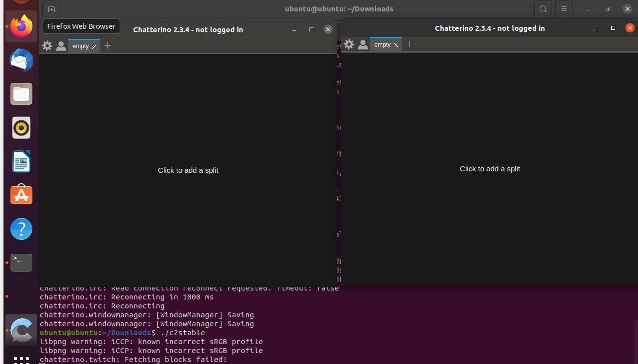Maximize the left Chatterino window

pos(311,29)
